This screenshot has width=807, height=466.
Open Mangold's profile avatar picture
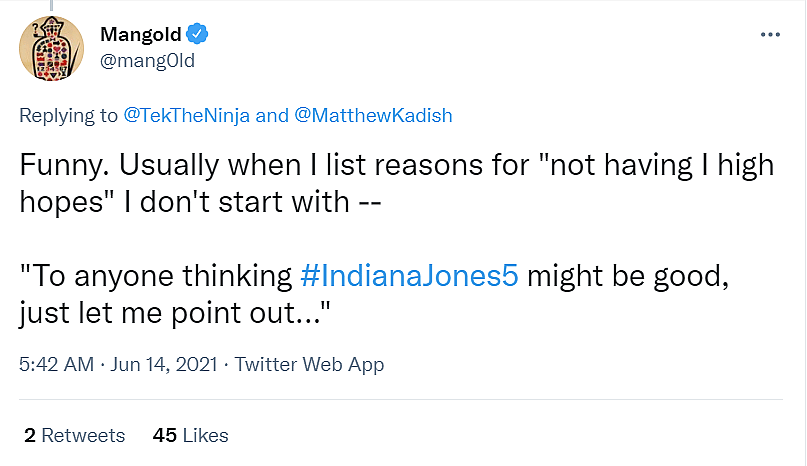click(52, 50)
